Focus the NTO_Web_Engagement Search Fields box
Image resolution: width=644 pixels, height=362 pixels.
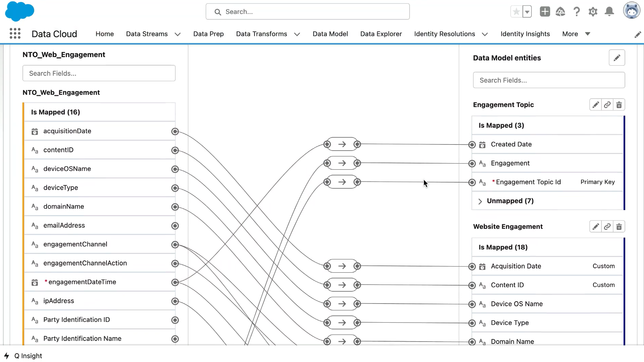[x=99, y=73]
